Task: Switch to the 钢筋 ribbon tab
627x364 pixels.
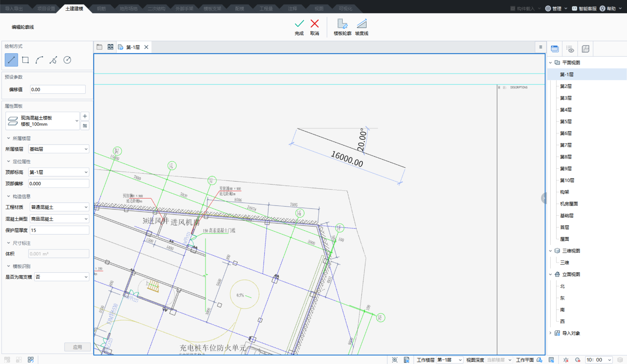Action: pyautogui.click(x=101, y=9)
